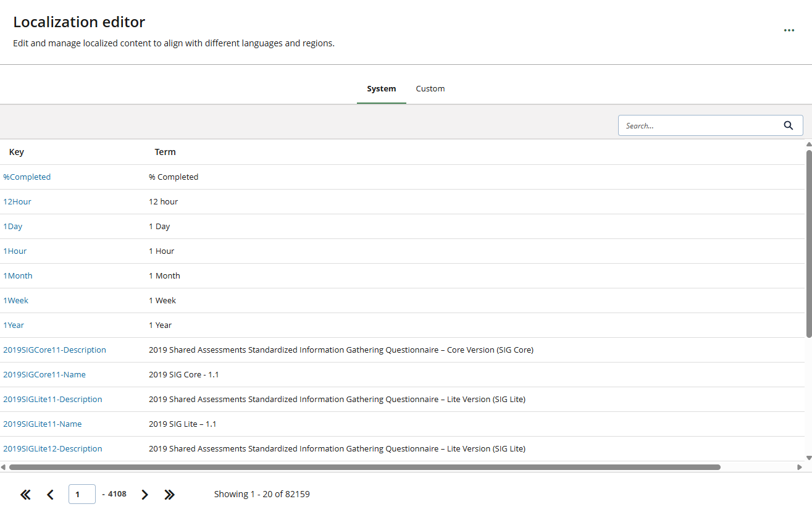Open the 1Month key entry

pyautogui.click(x=18, y=276)
